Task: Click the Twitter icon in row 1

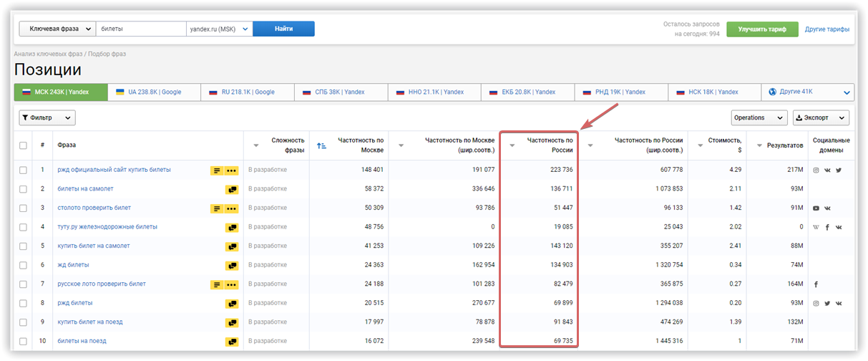Action: pos(839,170)
